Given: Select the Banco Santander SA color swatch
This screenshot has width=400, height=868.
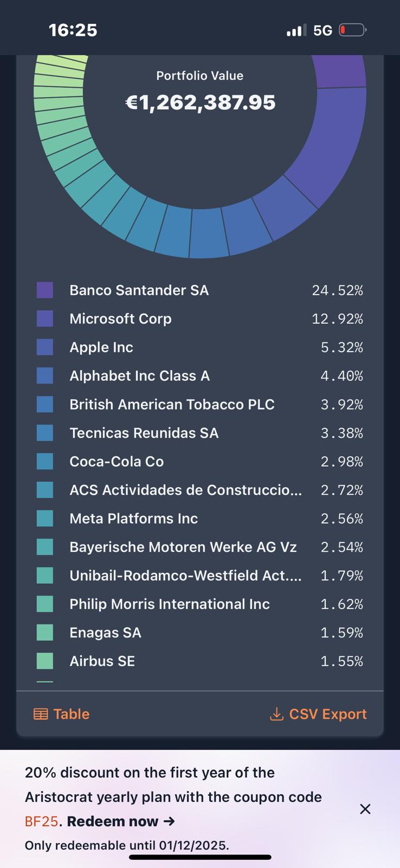Looking at the screenshot, I should pyautogui.click(x=45, y=290).
